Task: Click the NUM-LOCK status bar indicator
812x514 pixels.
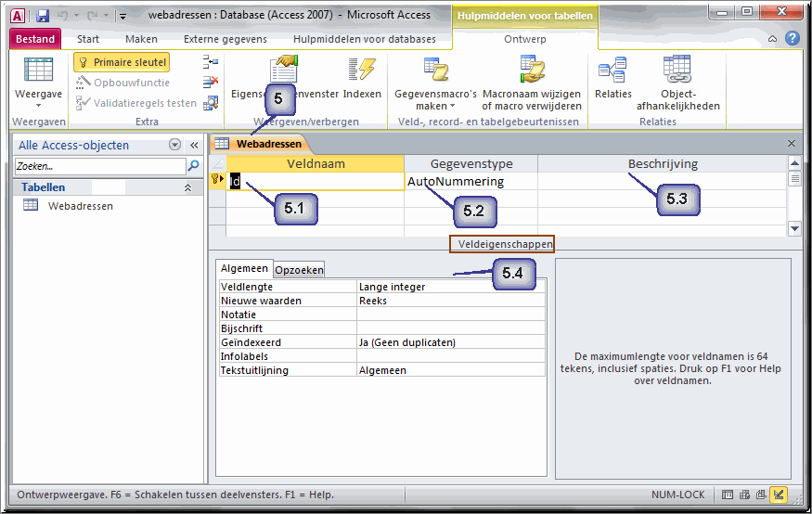Action: point(677,495)
